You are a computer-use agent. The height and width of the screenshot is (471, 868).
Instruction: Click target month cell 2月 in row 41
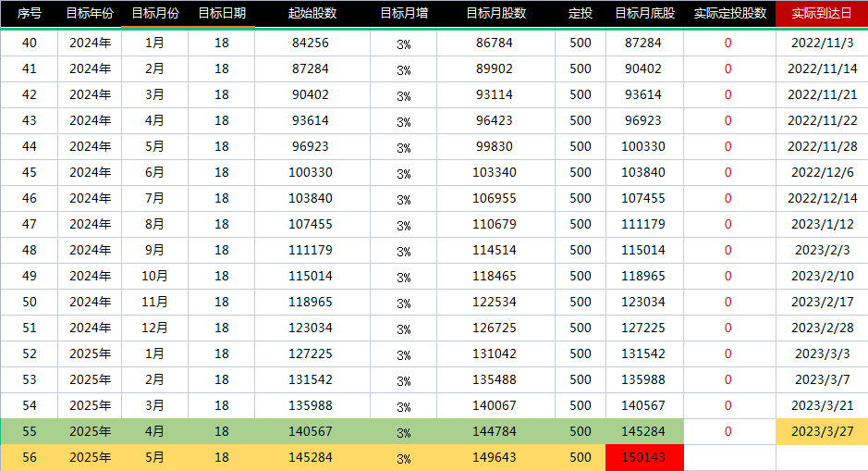pyautogui.click(x=155, y=68)
